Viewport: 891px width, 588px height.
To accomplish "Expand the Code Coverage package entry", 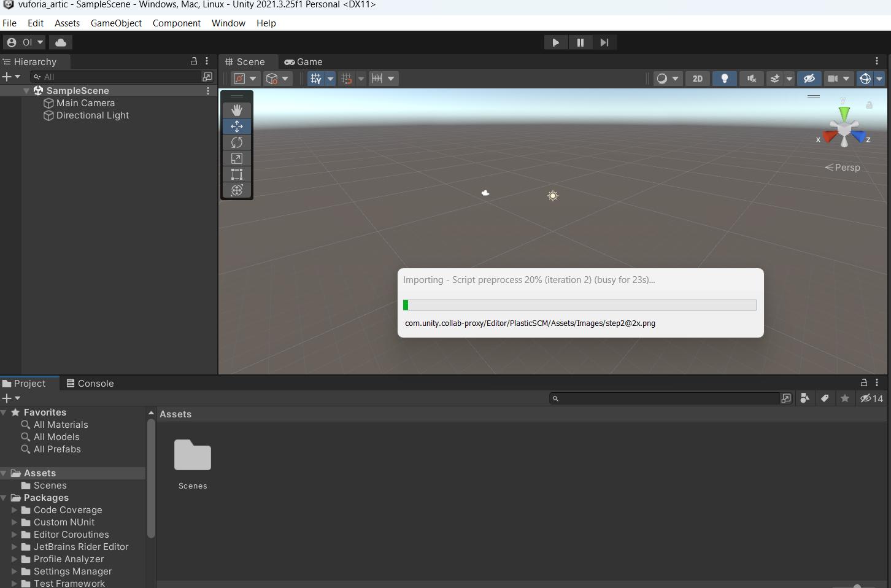I will click(x=14, y=510).
